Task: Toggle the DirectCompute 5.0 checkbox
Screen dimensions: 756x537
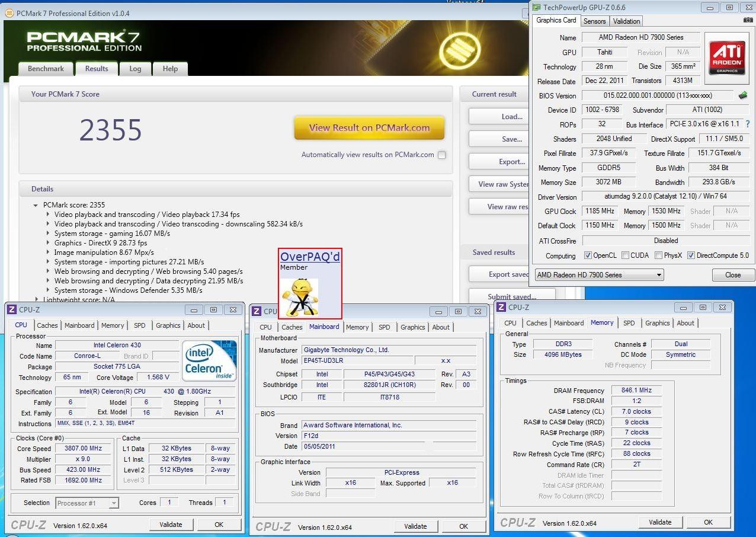Action: click(x=691, y=255)
